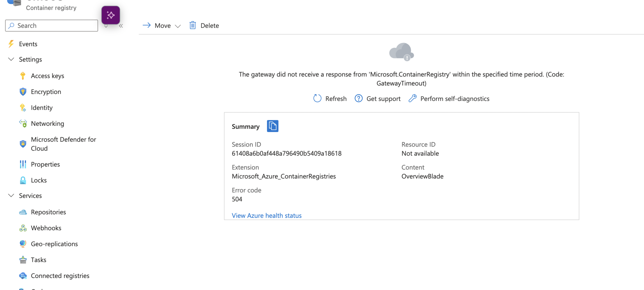Open the Events menu item
This screenshot has height=290, width=644.
tap(28, 44)
